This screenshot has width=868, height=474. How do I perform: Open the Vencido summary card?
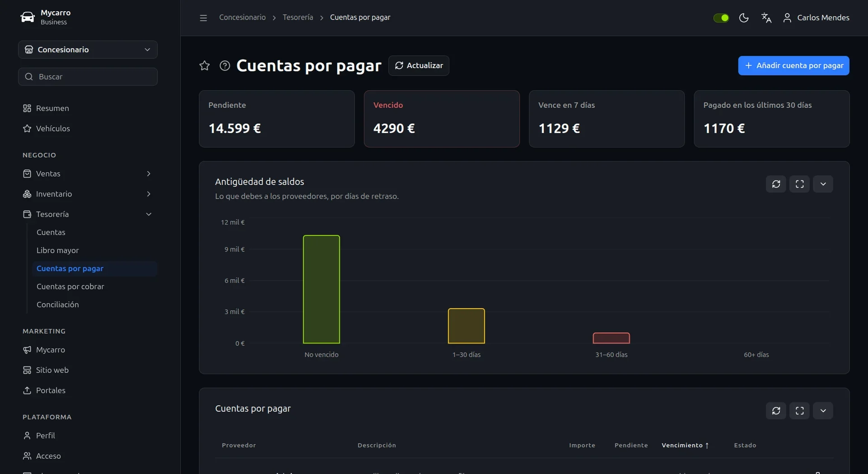coord(442,119)
